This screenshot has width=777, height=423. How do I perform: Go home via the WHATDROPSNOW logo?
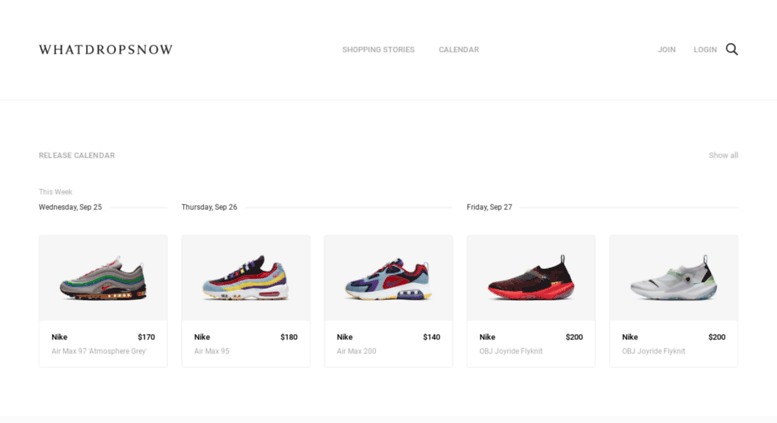click(106, 50)
